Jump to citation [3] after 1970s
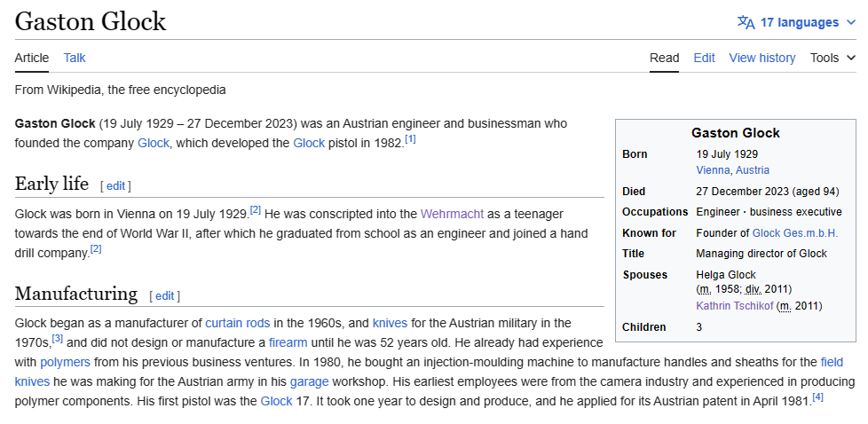This screenshot has height=424, width=868. 58,338
